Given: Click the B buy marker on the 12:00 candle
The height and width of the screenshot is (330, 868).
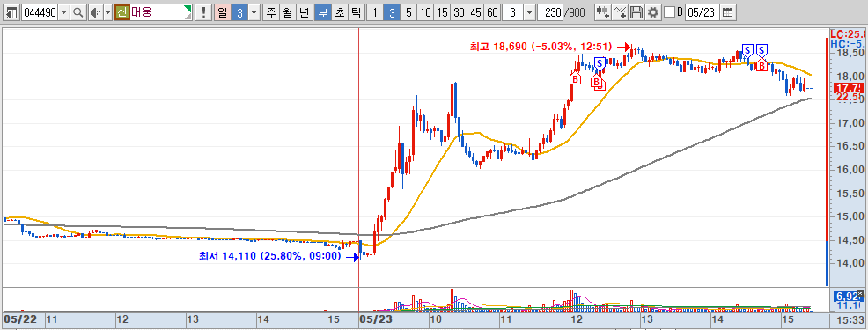Looking at the screenshot, I should pos(575,79).
